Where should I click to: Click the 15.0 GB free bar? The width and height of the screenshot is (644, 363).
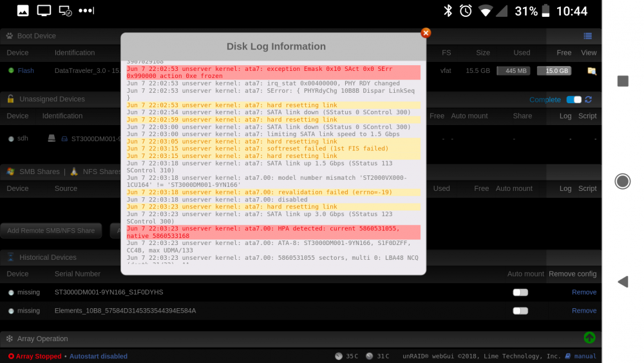coord(554,71)
